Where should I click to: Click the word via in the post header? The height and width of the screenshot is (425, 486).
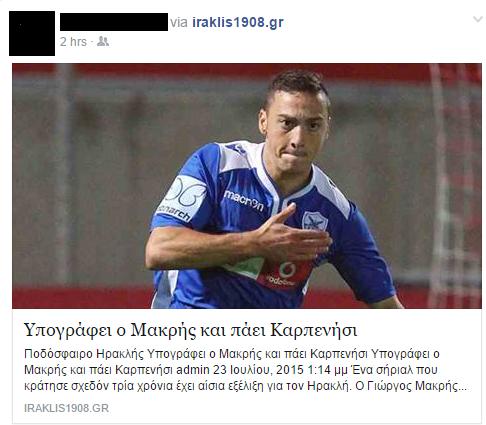(x=179, y=22)
